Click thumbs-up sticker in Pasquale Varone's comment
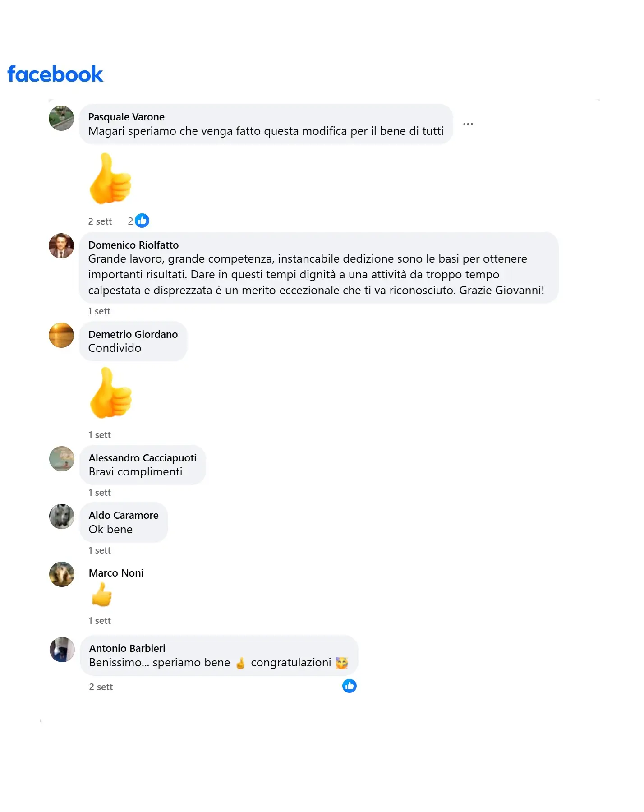644x812 pixels. click(110, 179)
